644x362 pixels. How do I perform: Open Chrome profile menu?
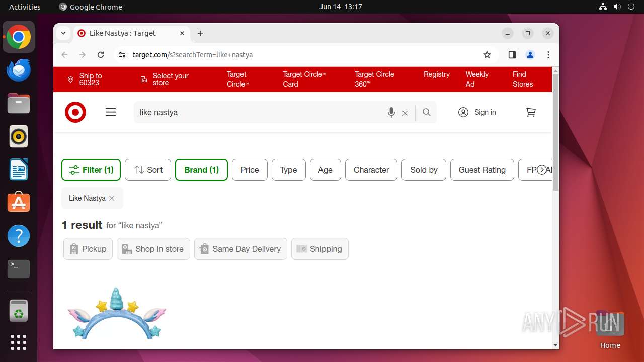click(530, 55)
